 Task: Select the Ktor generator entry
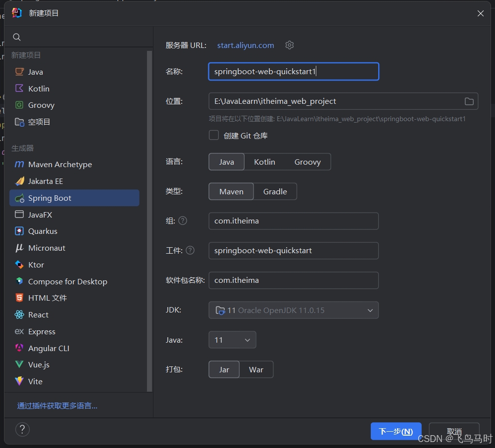pos(75,265)
